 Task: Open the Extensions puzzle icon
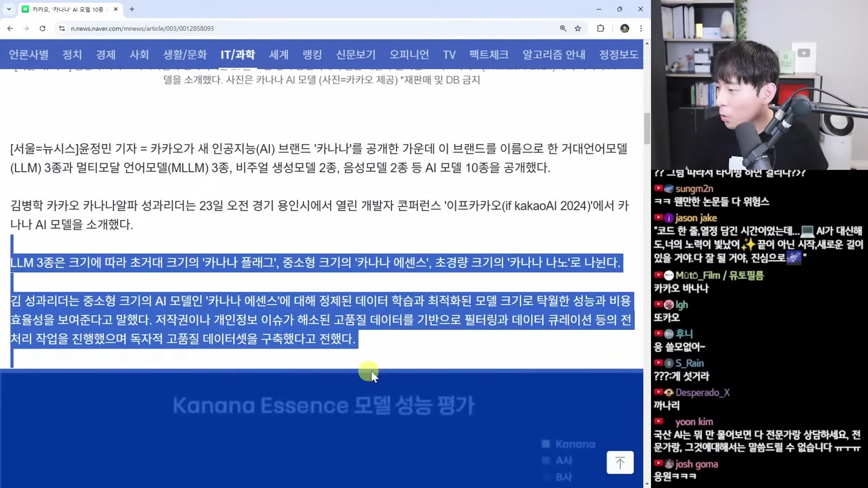601,28
